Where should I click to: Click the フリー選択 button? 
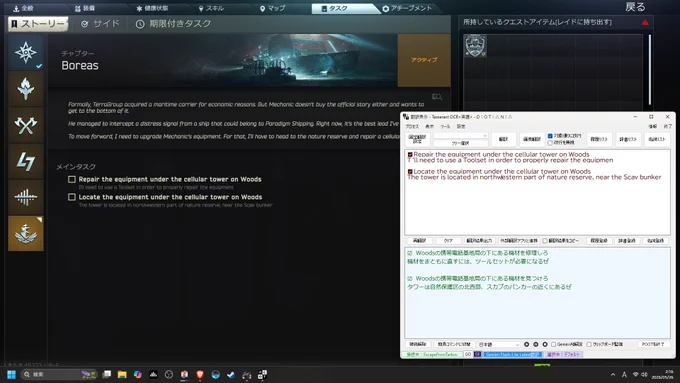[461, 143]
